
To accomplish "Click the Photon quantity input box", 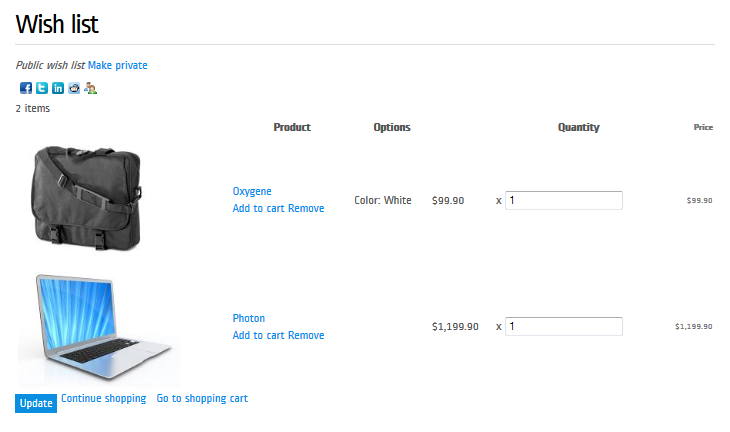I will coord(564,326).
